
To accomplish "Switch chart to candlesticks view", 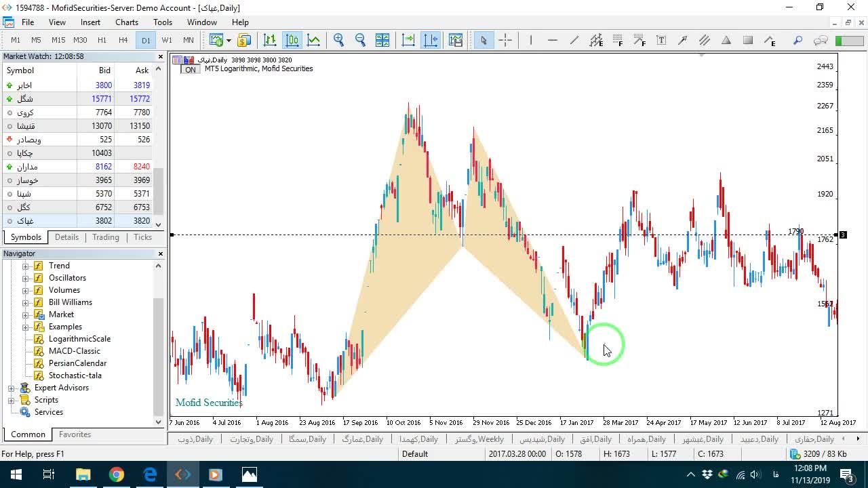I will pyautogui.click(x=292, y=41).
